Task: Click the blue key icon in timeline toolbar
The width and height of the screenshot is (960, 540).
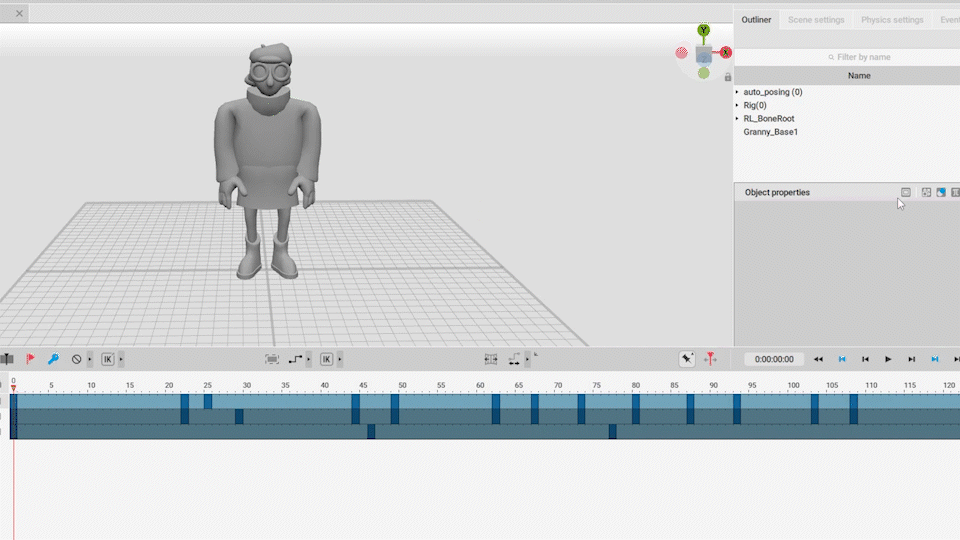Action: (x=54, y=359)
